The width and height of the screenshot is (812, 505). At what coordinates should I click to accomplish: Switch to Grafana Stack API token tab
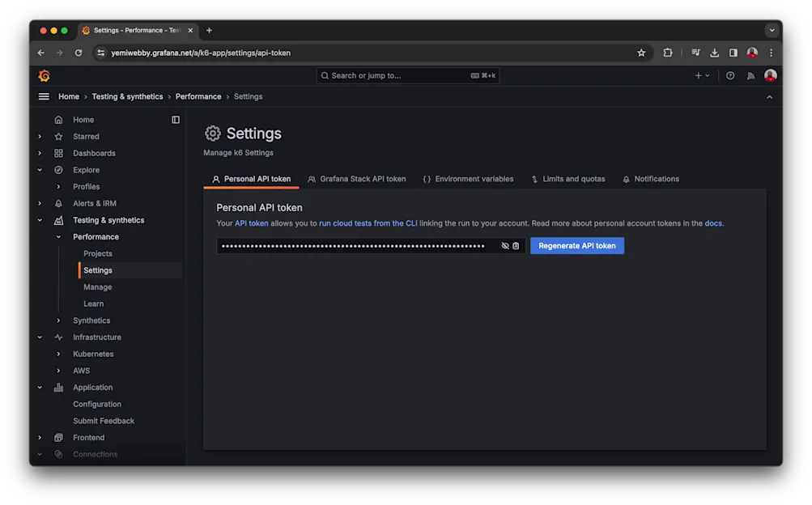(357, 179)
